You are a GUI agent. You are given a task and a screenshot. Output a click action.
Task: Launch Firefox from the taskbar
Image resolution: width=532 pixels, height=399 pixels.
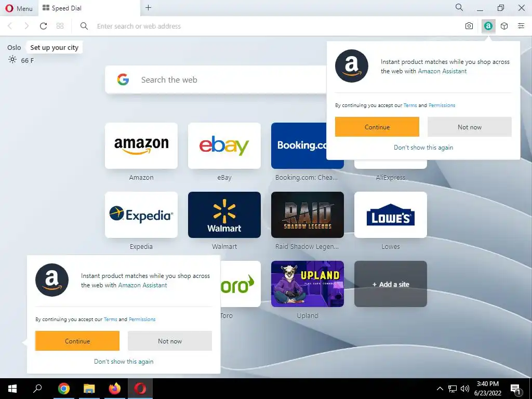[115, 389]
